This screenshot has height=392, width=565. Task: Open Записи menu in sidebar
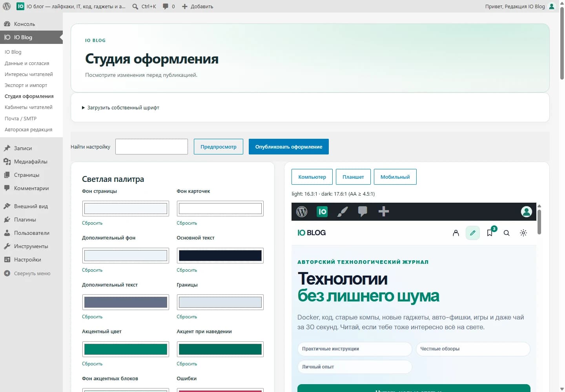pos(31,148)
